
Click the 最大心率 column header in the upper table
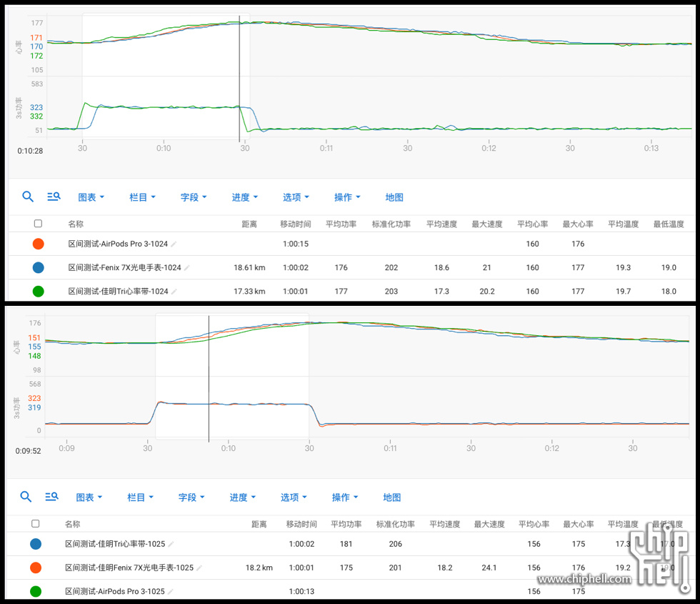coord(578,224)
